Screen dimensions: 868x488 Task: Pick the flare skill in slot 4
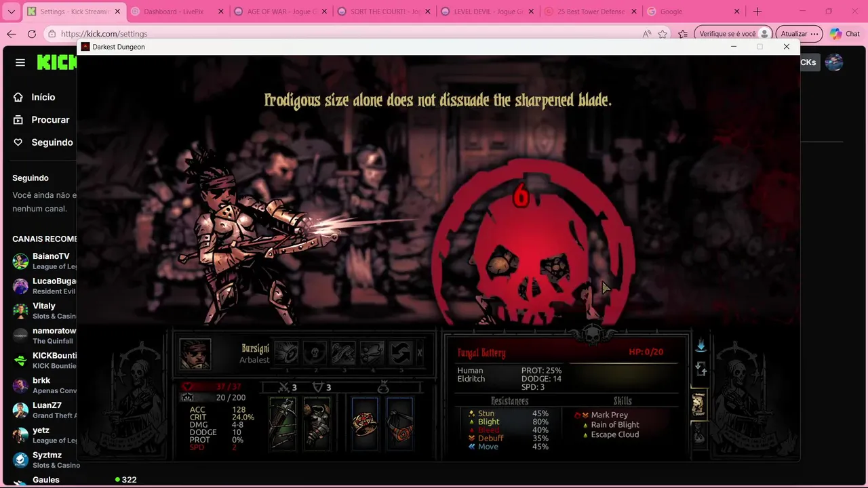pos(372,353)
